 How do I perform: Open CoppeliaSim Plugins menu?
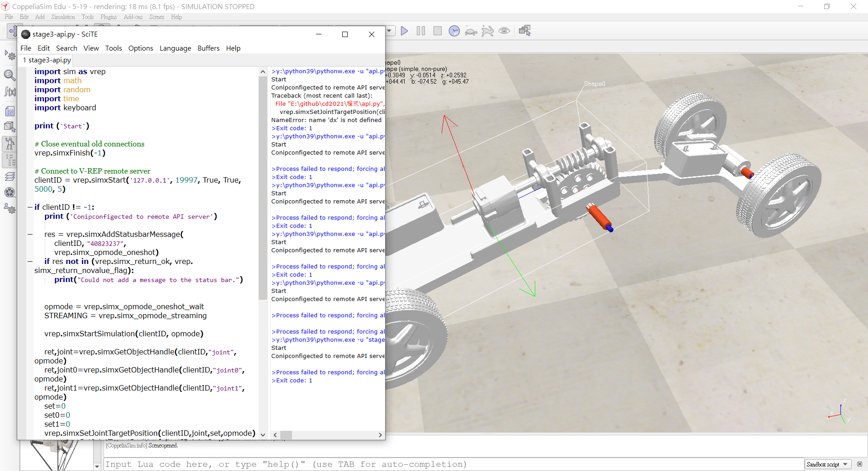108,17
